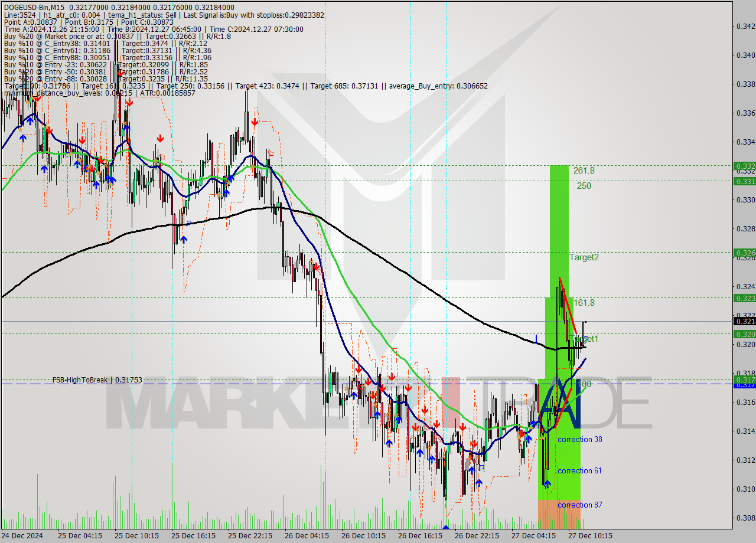Image resolution: width=756 pixels, height=543 pixels.
Task: Click the 'FSB-HighToBreak | 0.31753' label
Action: tap(97, 380)
